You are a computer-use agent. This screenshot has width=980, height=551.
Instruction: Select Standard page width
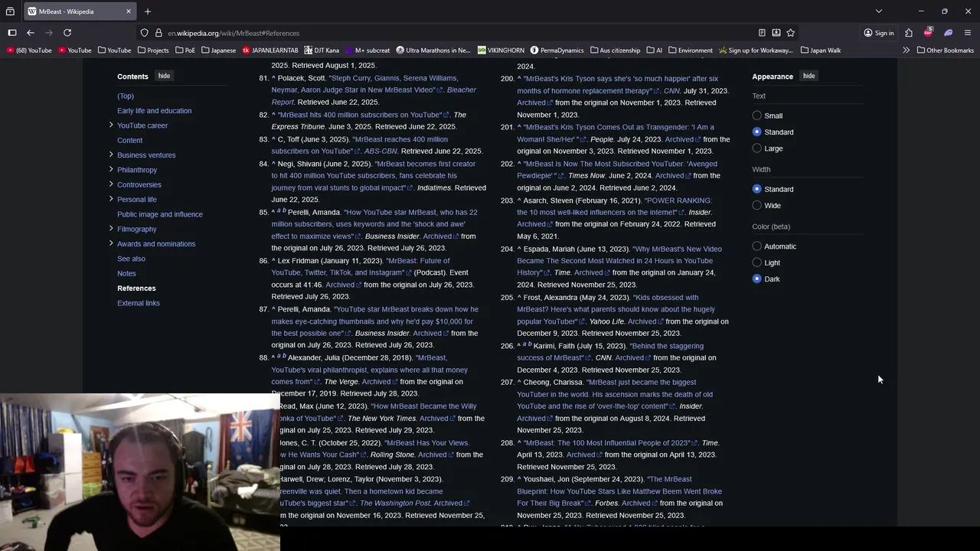(x=757, y=189)
